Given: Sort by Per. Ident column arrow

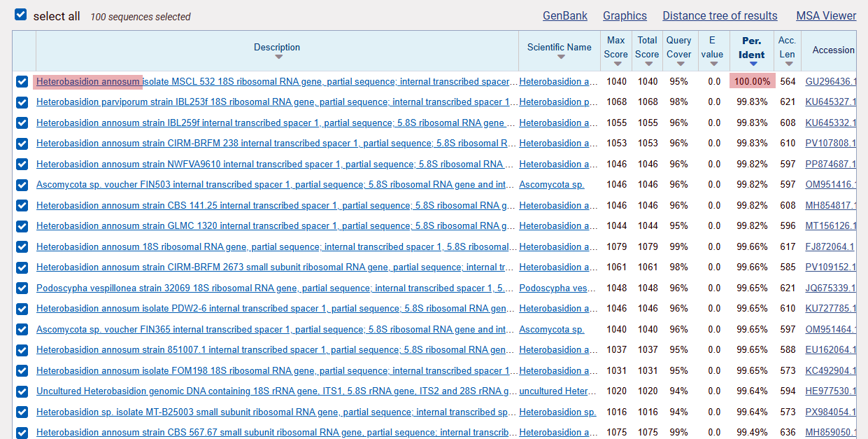Looking at the screenshot, I should (x=753, y=64).
